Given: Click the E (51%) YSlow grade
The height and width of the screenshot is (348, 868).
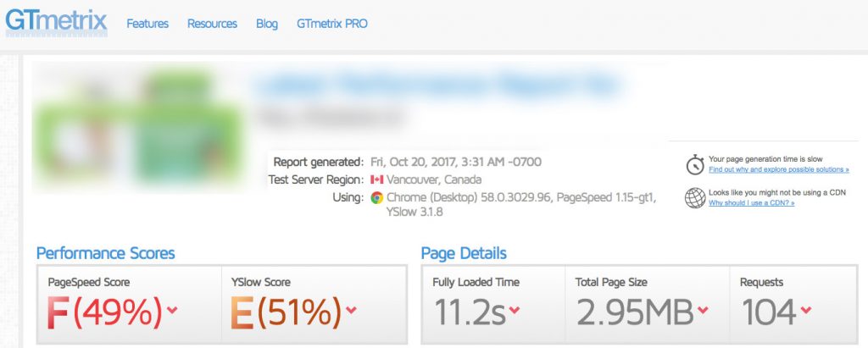Looking at the screenshot, I should (x=287, y=312).
